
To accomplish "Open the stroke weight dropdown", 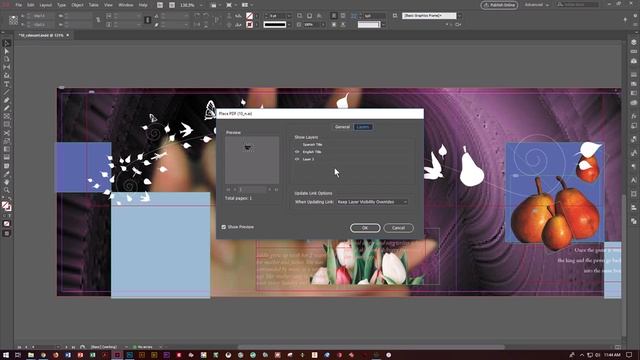I will pos(289,16).
